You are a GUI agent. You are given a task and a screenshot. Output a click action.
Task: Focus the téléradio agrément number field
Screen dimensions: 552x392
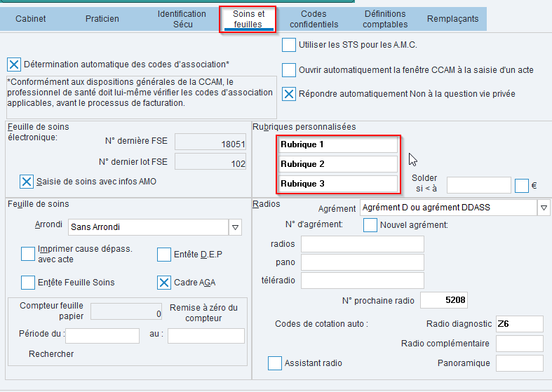click(x=362, y=281)
